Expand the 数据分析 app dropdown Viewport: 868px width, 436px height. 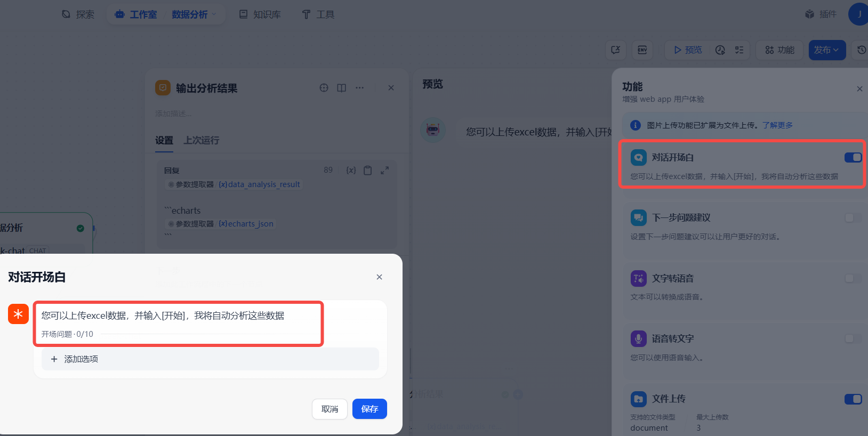[x=194, y=14]
